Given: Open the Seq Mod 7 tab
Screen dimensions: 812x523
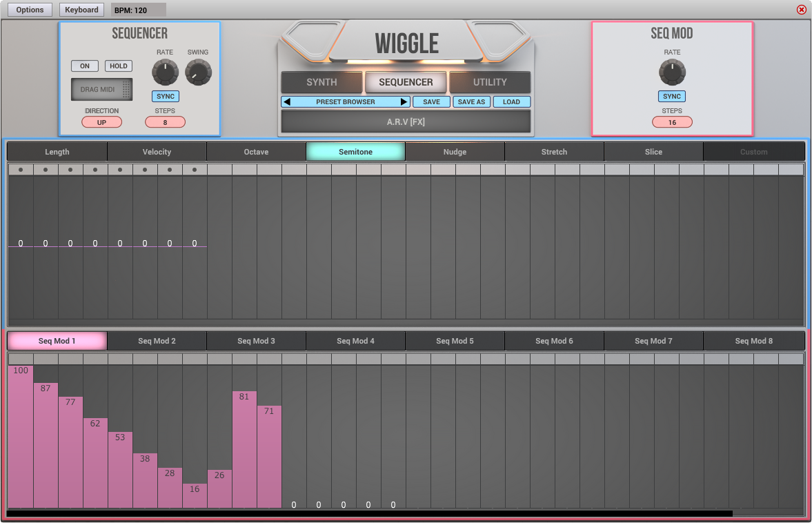Looking at the screenshot, I should (653, 341).
